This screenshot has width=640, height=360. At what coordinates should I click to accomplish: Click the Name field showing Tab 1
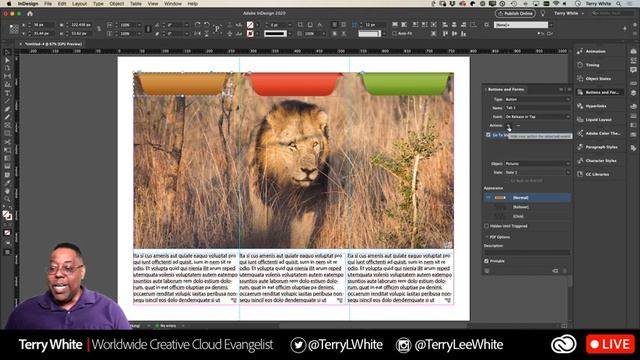[537, 108]
